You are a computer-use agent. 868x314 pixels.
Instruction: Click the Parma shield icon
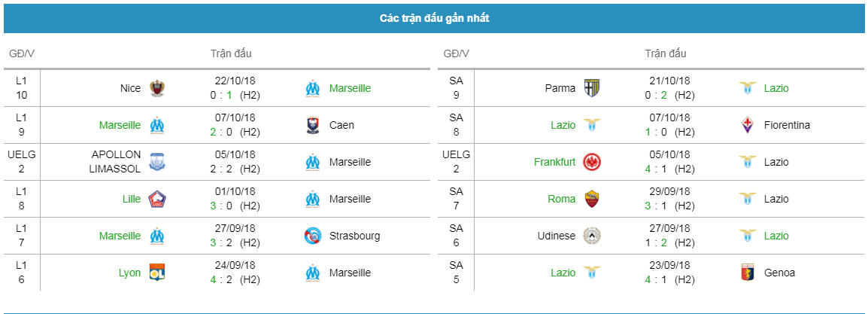pos(592,88)
